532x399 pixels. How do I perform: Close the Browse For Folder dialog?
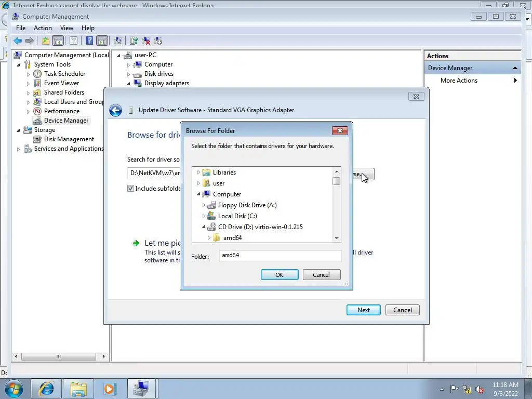pos(340,130)
